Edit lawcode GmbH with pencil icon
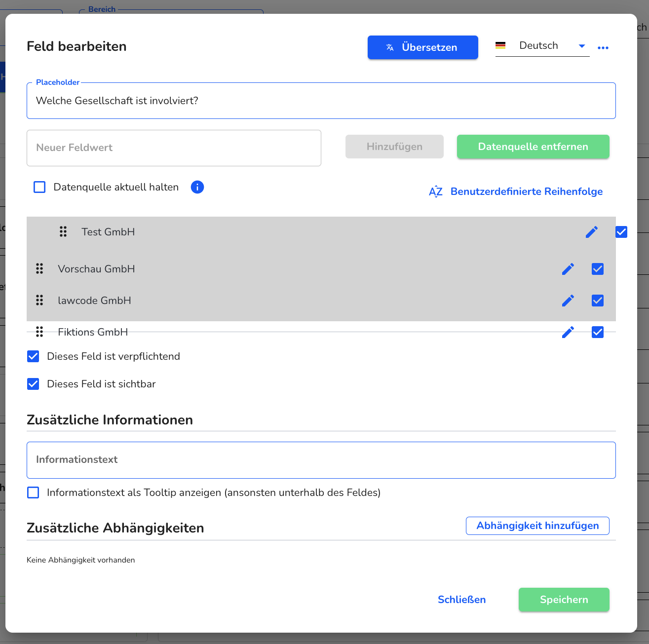649x644 pixels. (568, 301)
